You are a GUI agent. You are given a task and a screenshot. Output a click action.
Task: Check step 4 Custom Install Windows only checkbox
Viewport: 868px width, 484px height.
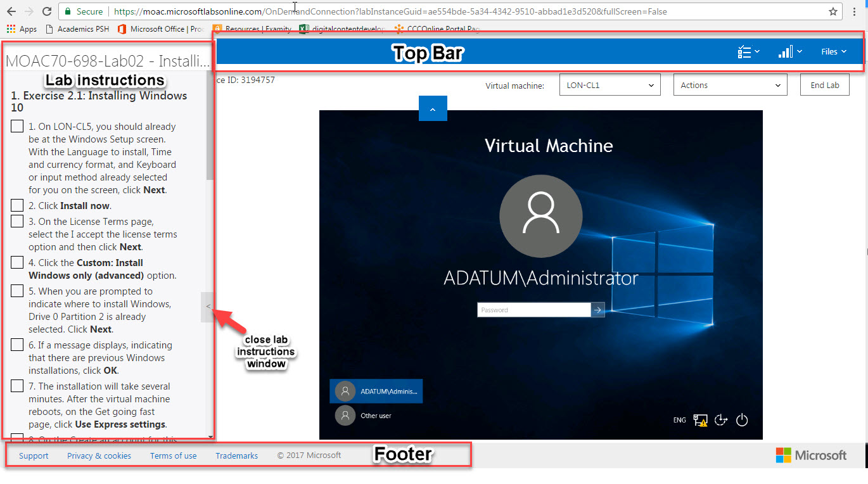18,262
